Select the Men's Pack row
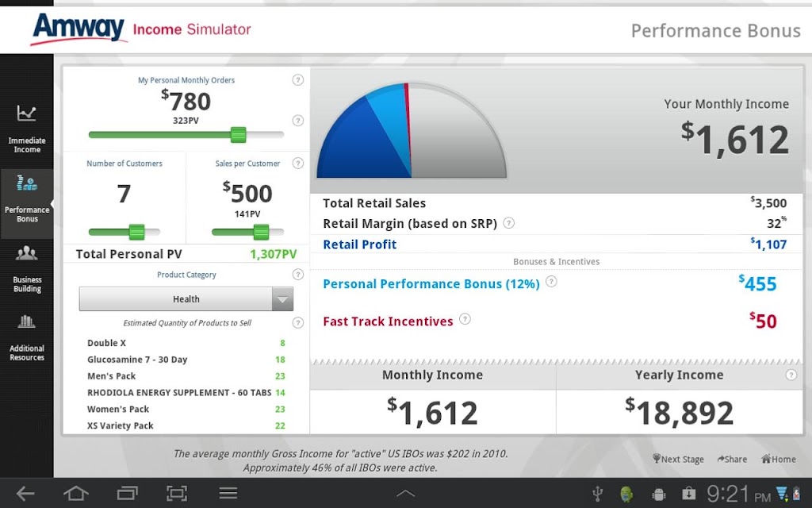 click(x=186, y=375)
